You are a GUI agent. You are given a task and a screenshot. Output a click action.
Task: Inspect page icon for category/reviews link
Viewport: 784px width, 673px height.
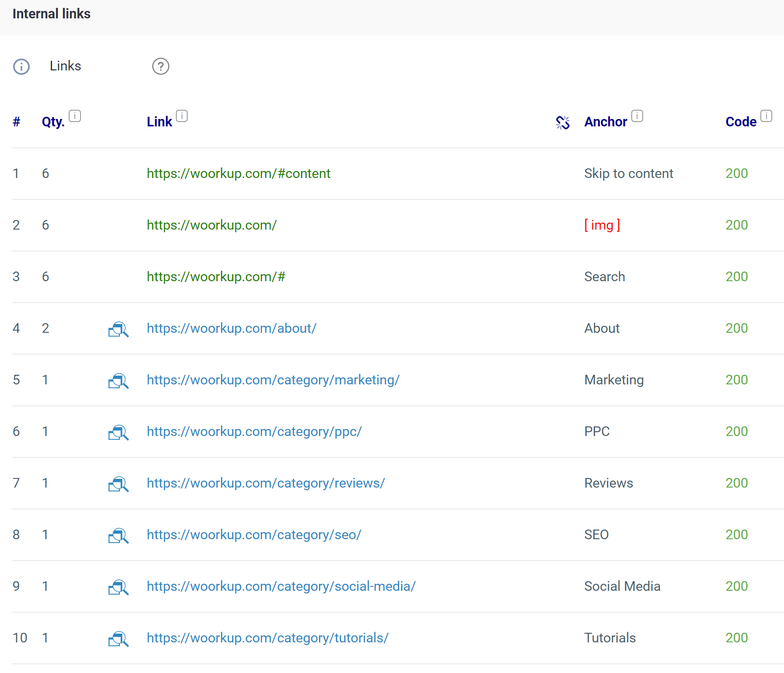point(119,484)
